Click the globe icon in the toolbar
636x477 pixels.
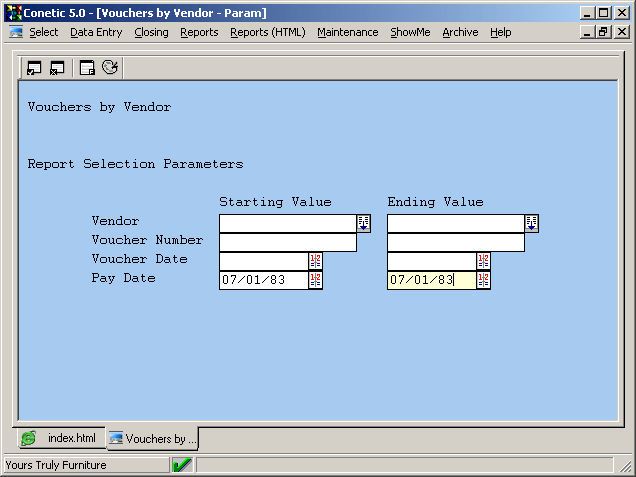click(110, 68)
